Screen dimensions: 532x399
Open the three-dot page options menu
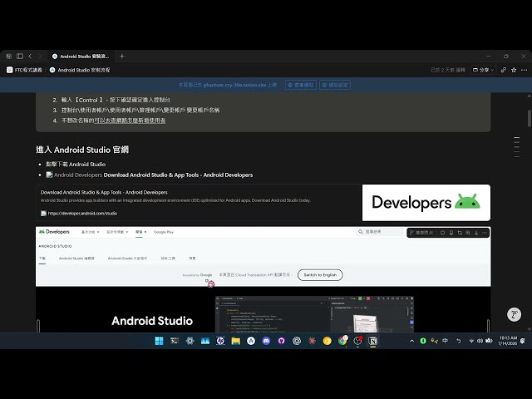coord(525,70)
